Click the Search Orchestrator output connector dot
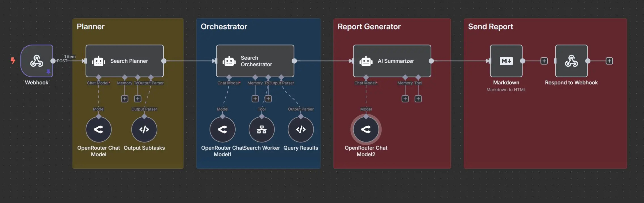 coord(294,61)
